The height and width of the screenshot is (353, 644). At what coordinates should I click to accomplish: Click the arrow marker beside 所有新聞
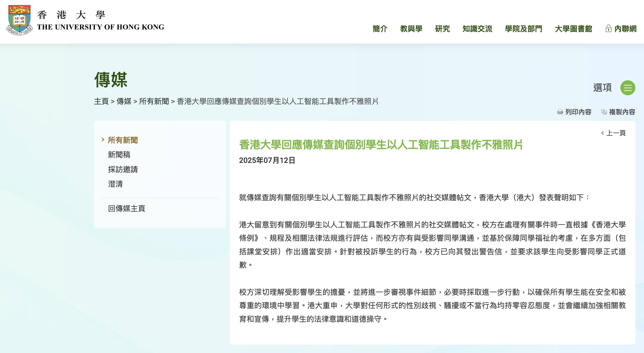tap(103, 140)
